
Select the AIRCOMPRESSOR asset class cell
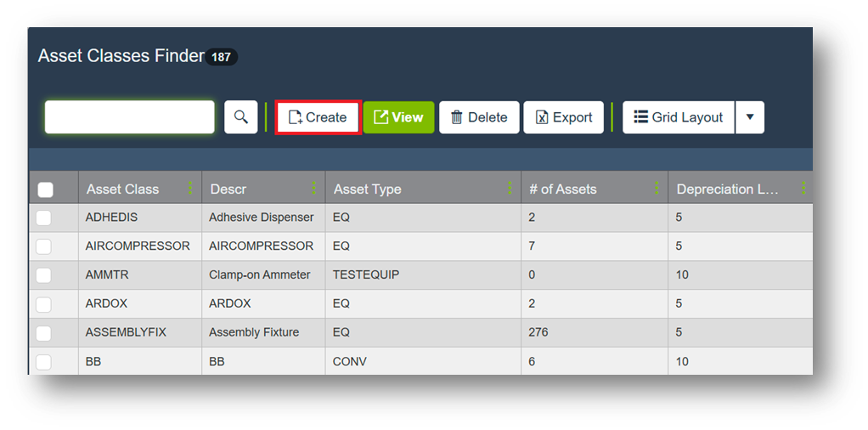[x=138, y=246]
